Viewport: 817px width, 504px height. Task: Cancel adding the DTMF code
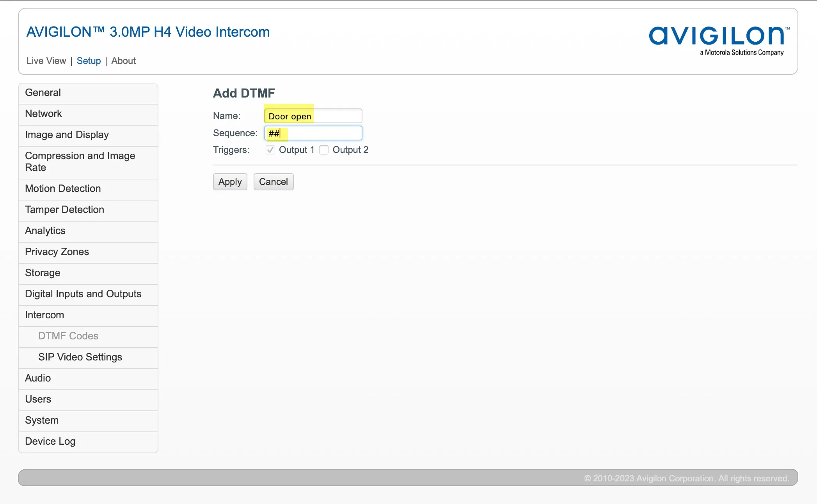point(274,182)
